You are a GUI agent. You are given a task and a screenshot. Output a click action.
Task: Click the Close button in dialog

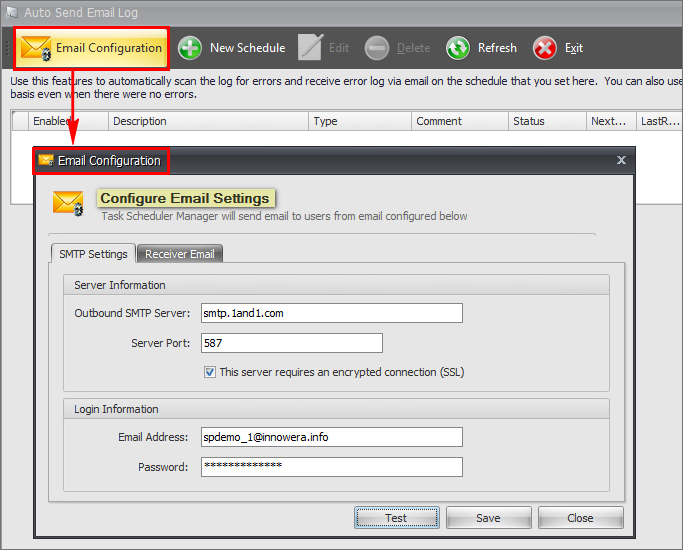(580, 518)
